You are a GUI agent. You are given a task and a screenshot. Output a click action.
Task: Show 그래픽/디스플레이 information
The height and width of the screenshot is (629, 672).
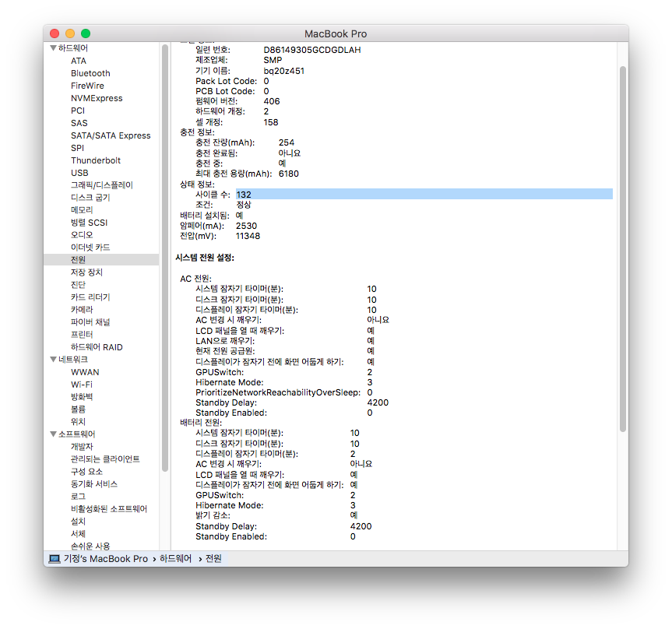point(101,185)
